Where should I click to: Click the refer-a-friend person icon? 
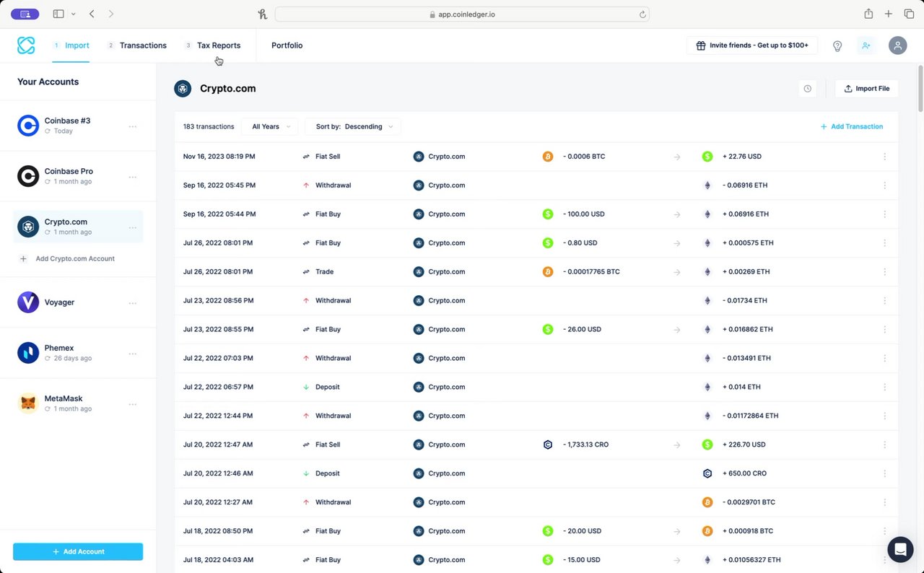[866, 45]
